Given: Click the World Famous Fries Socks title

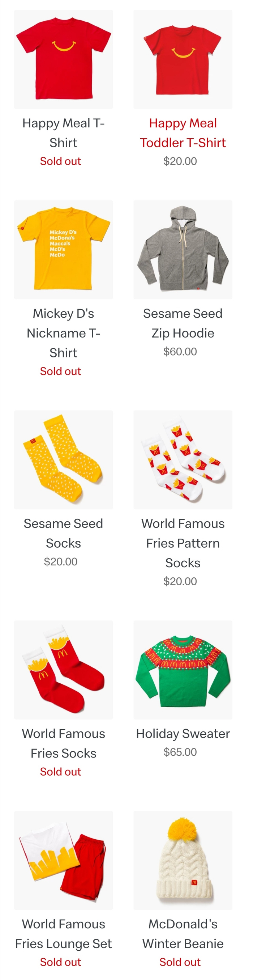Looking at the screenshot, I should [x=64, y=743].
